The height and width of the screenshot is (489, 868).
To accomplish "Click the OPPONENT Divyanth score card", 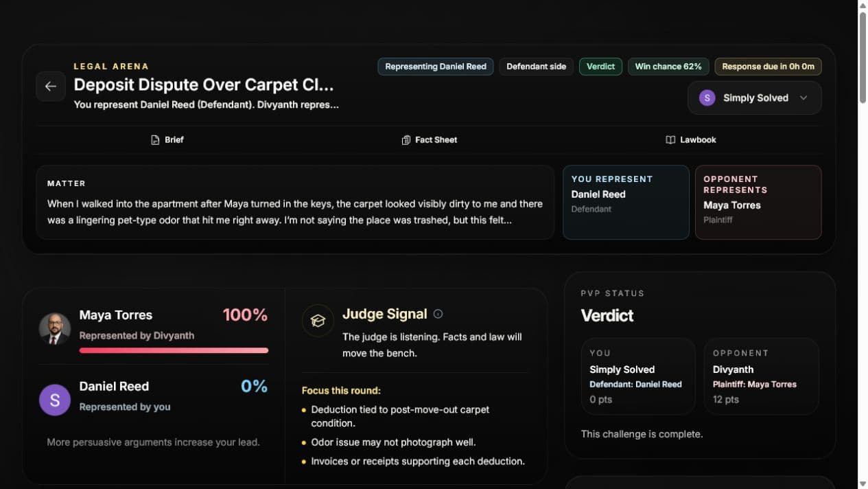I will (x=762, y=376).
